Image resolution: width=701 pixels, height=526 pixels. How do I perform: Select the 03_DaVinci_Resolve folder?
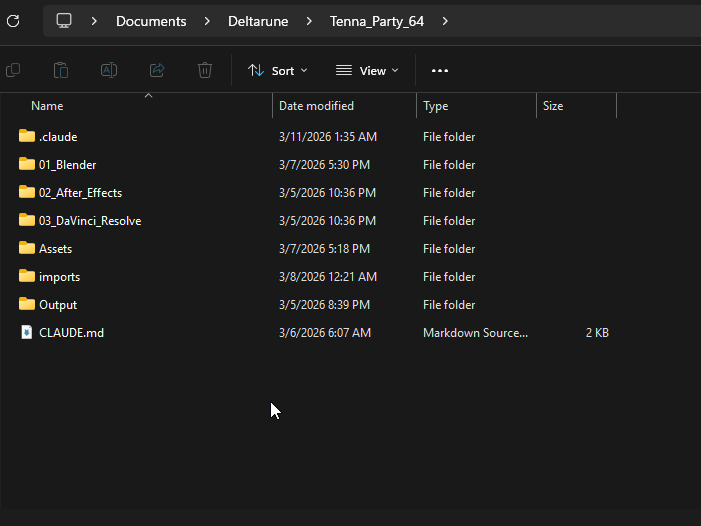pos(89,221)
